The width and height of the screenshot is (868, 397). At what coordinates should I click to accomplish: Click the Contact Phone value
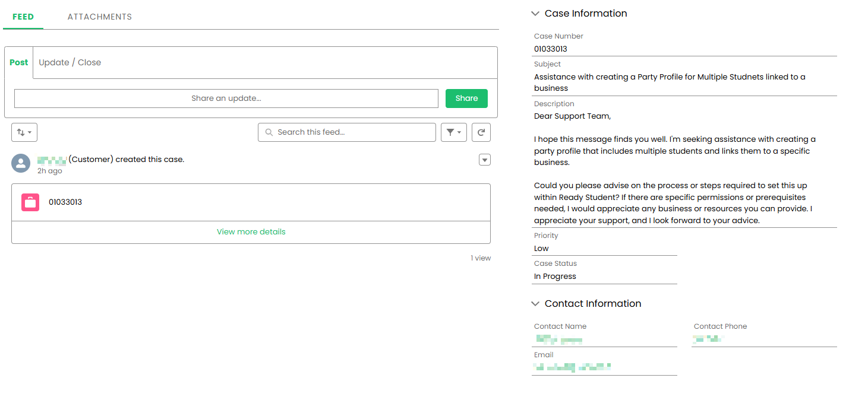tap(708, 339)
